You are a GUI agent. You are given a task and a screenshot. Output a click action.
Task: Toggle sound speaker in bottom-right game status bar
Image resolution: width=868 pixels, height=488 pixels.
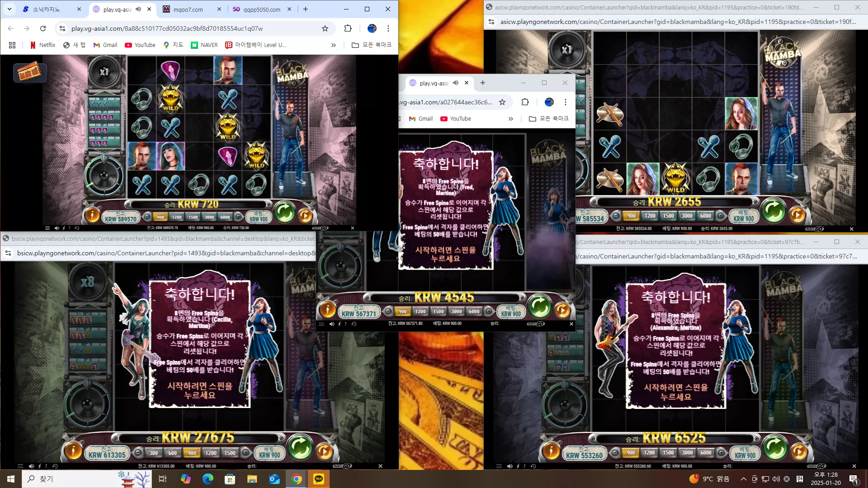509,466
